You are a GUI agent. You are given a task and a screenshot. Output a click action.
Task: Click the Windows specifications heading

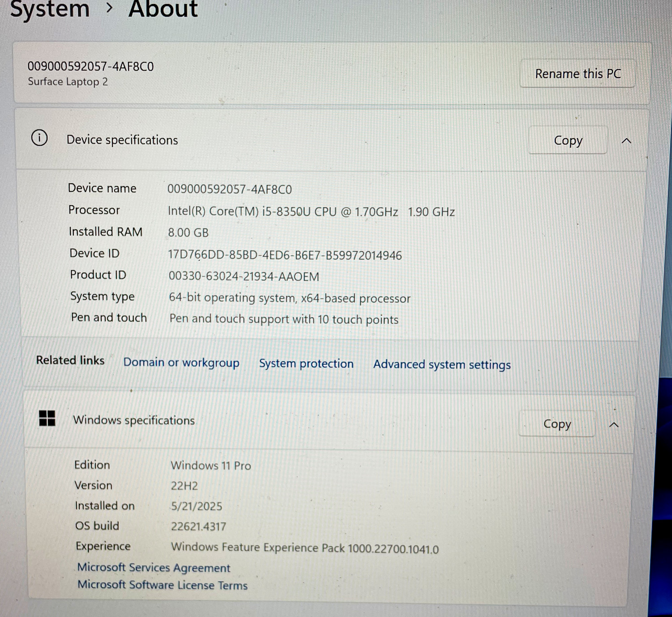[x=134, y=420]
